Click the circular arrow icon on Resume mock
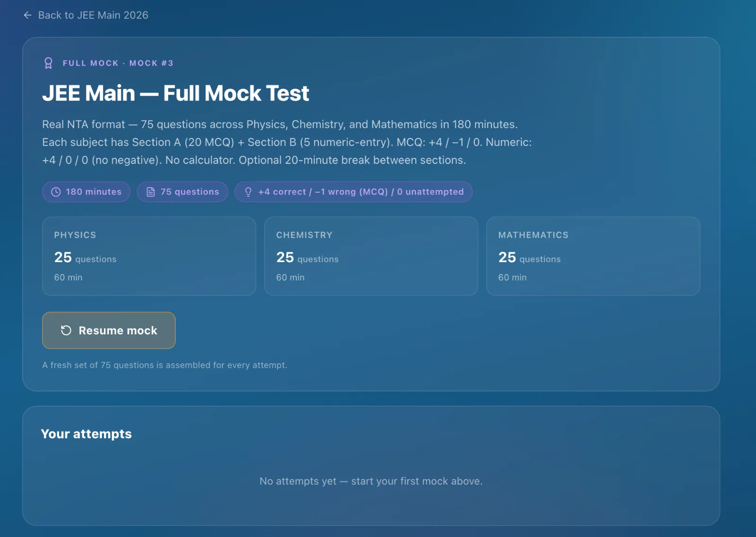This screenshot has height=537, width=756. tap(66, 331)
